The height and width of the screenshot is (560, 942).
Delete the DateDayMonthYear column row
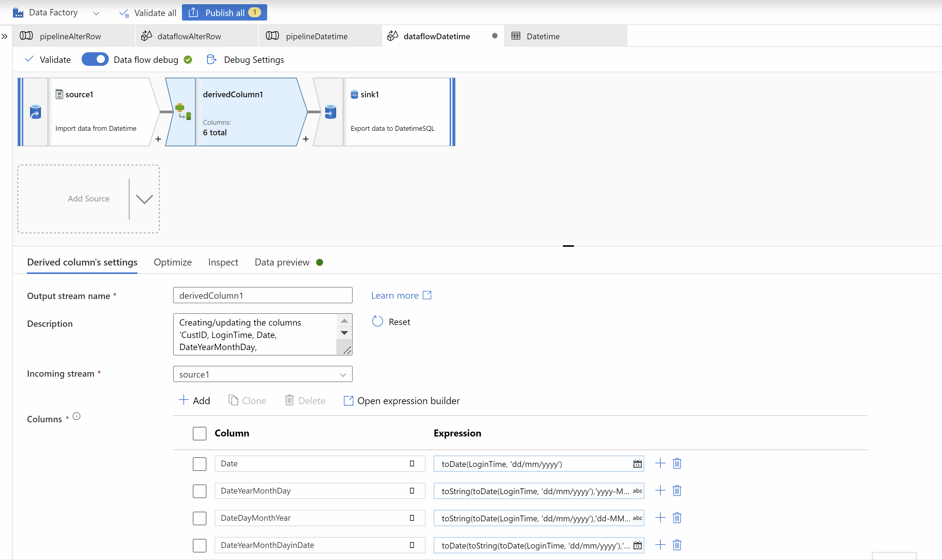(677, 518)
